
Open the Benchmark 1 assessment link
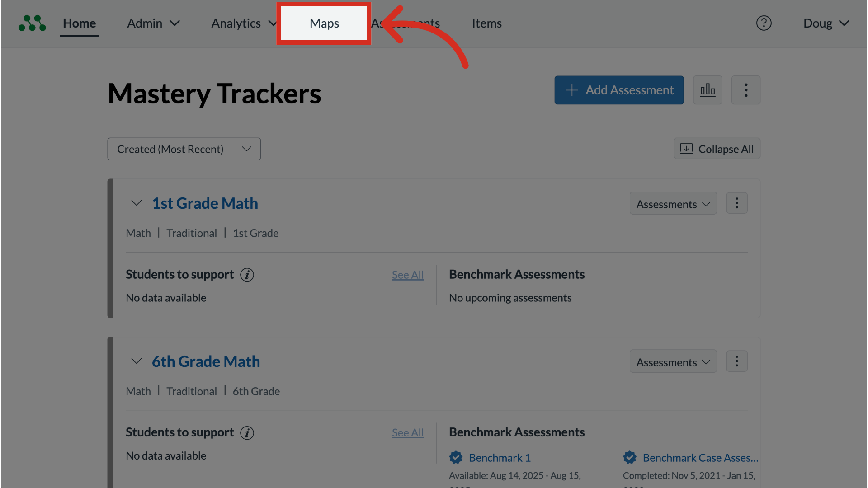pyautogui.click(x=500, y=458)
